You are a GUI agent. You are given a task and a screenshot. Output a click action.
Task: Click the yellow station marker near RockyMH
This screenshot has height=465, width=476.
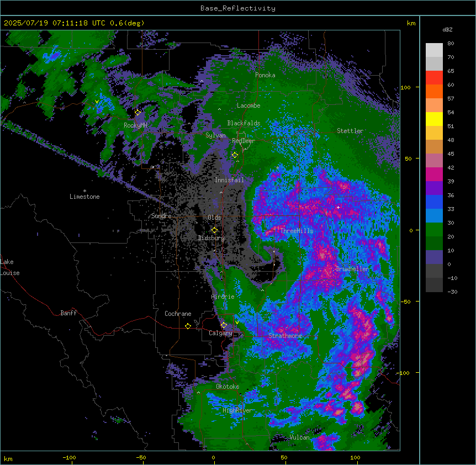pyautogui.click(x=137, y=112)
